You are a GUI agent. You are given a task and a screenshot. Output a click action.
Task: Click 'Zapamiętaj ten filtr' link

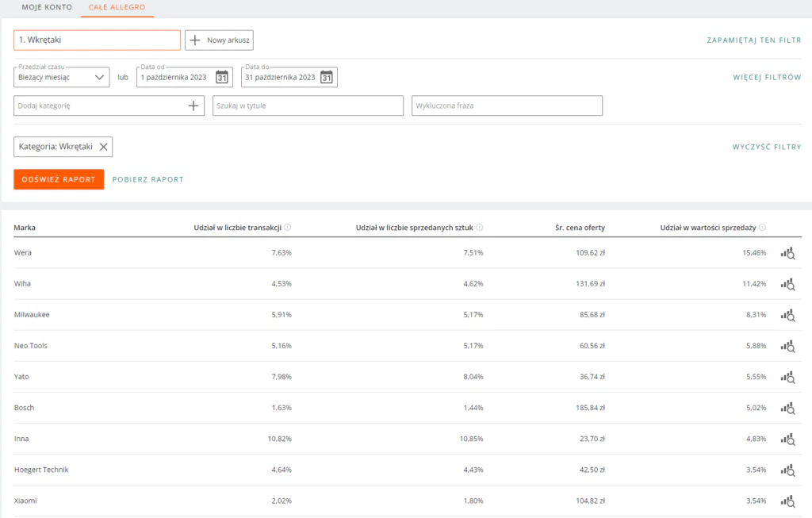(x=753, y=40)
